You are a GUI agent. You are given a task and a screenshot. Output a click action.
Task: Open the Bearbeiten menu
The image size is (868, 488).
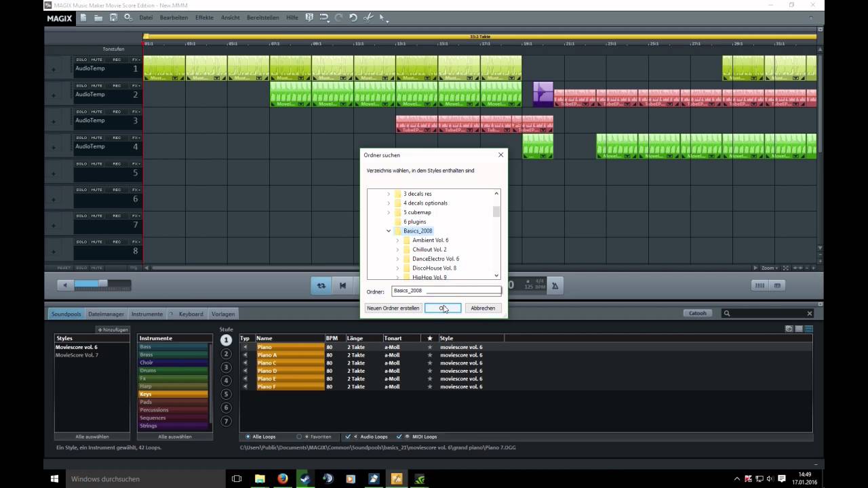pos(174,18)
